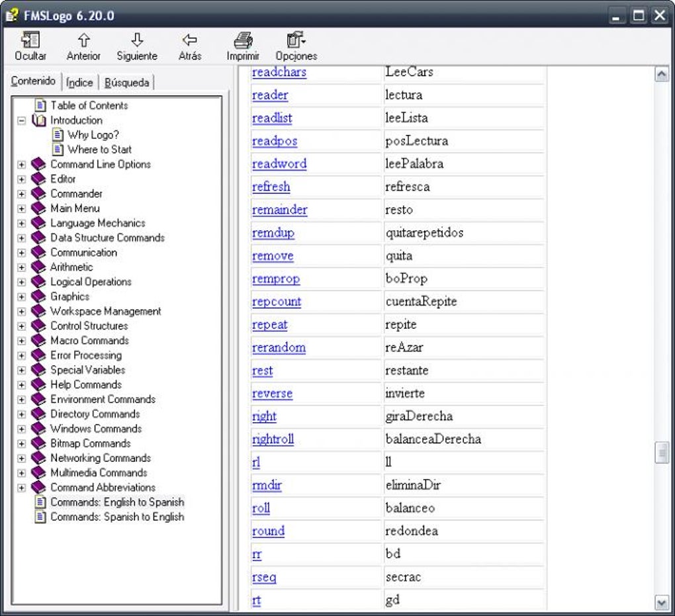Image resolution: width=675 pixels, height=616 pixels.
Task: Click the book icon beside Commander
Action: (39, 193)
